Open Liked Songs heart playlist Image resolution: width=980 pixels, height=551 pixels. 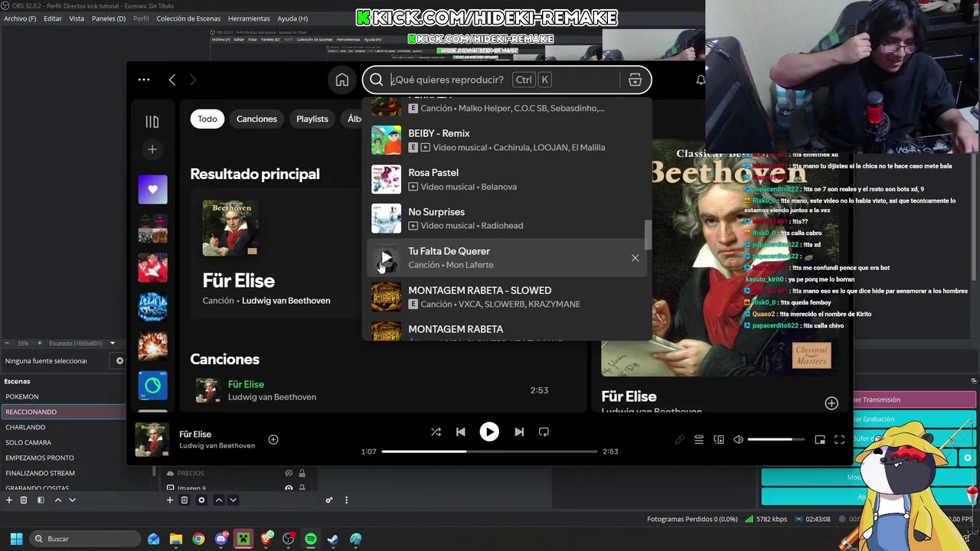click(152, 189)
